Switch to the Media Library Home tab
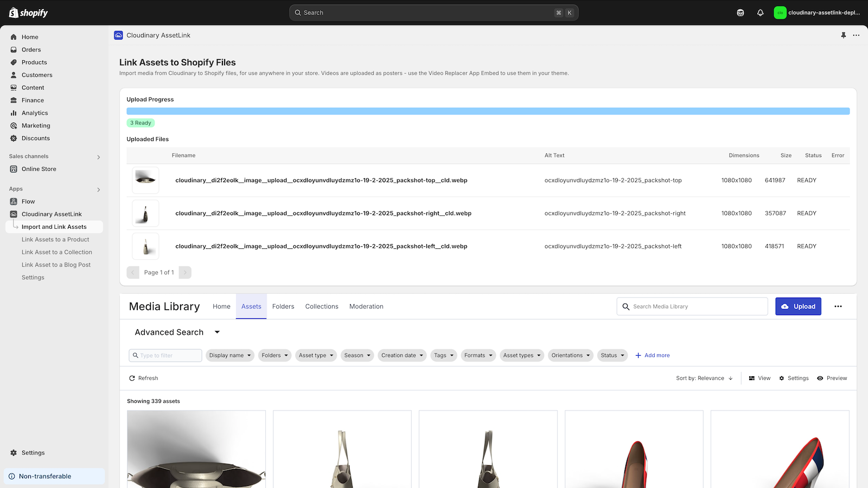 pos(221,306)
